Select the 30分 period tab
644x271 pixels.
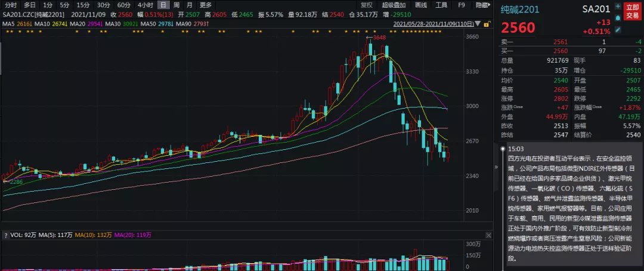[x=103, y=5]
